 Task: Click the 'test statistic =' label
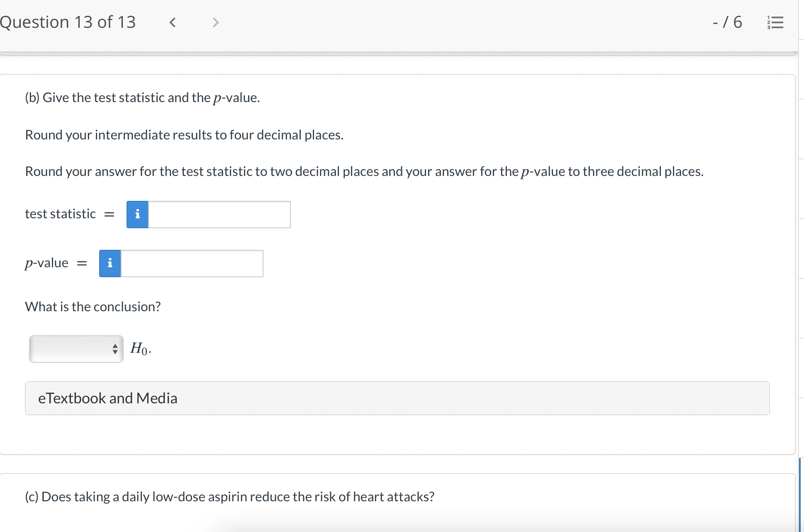[61, 214]
